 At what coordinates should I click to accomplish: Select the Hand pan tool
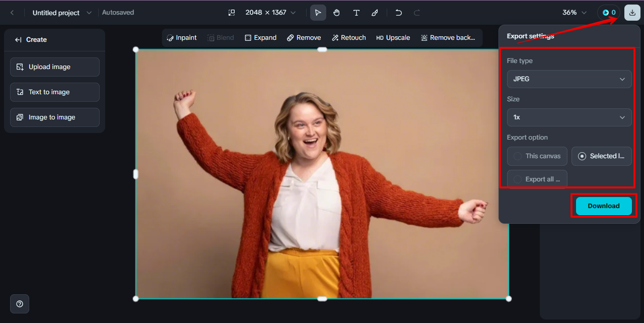pos(337,13)
